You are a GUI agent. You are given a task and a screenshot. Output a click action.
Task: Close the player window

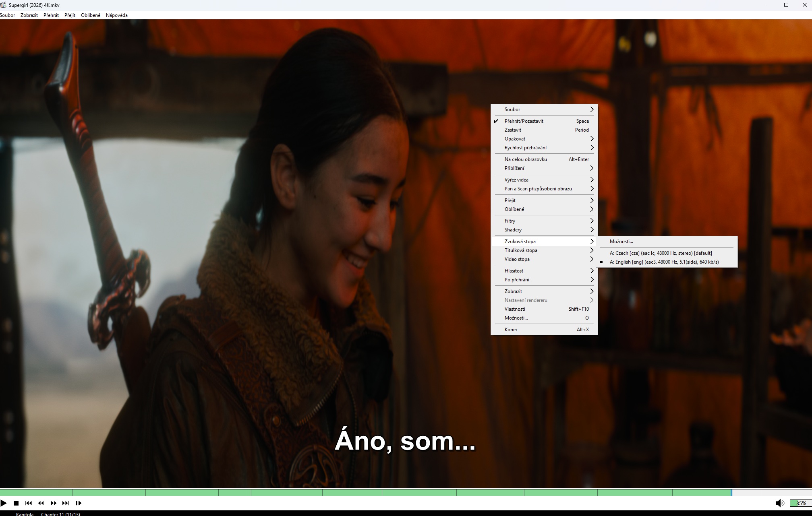click(804, 5)
